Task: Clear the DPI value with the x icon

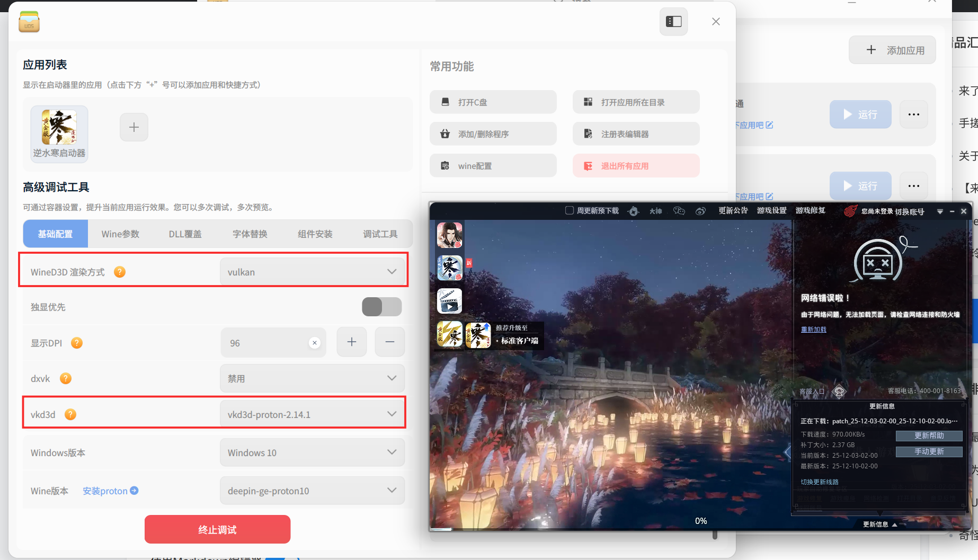Action: [x=315, y=343]
